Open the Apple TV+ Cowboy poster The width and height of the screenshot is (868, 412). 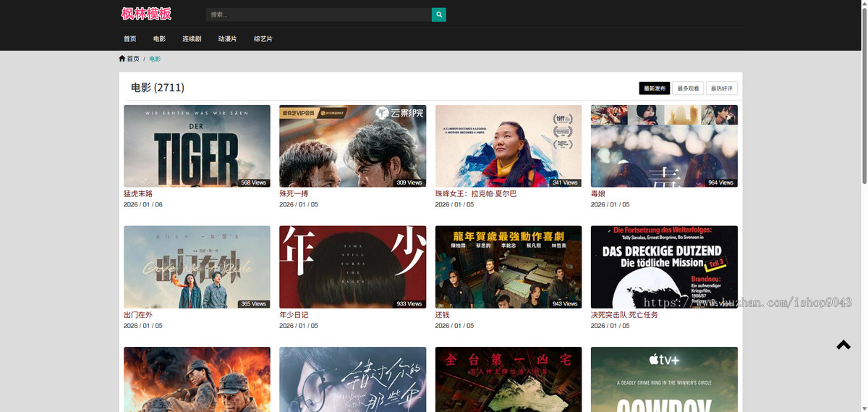pyautogui.click(x=664, y=379)
